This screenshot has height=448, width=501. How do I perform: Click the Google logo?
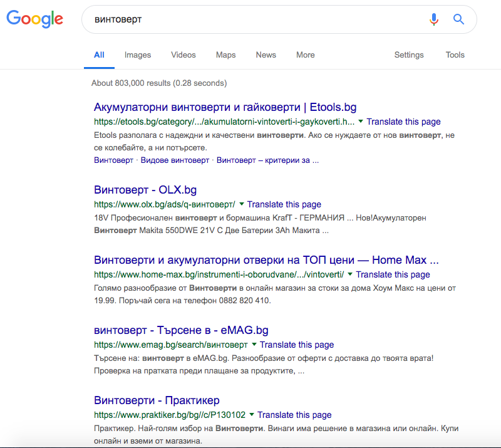[35, 19]
